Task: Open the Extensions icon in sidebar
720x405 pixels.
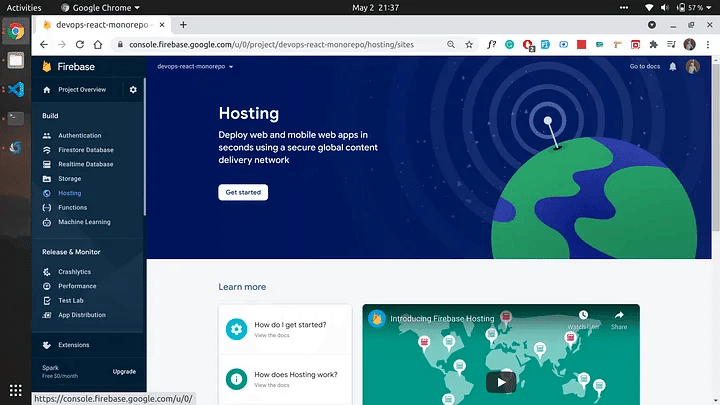Action: coord(47,345)
